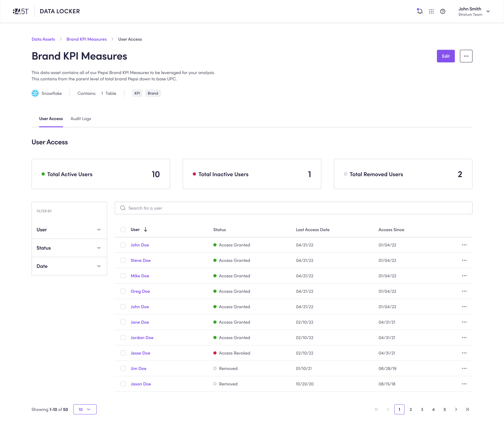The image size is (504, 427).
Task: Open Brand KPI Measures breadcrumb link
Action: click(87, 39)
